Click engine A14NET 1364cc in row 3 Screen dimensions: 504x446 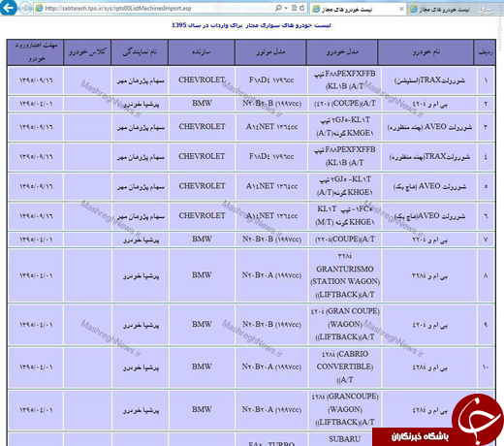(271, 127)
